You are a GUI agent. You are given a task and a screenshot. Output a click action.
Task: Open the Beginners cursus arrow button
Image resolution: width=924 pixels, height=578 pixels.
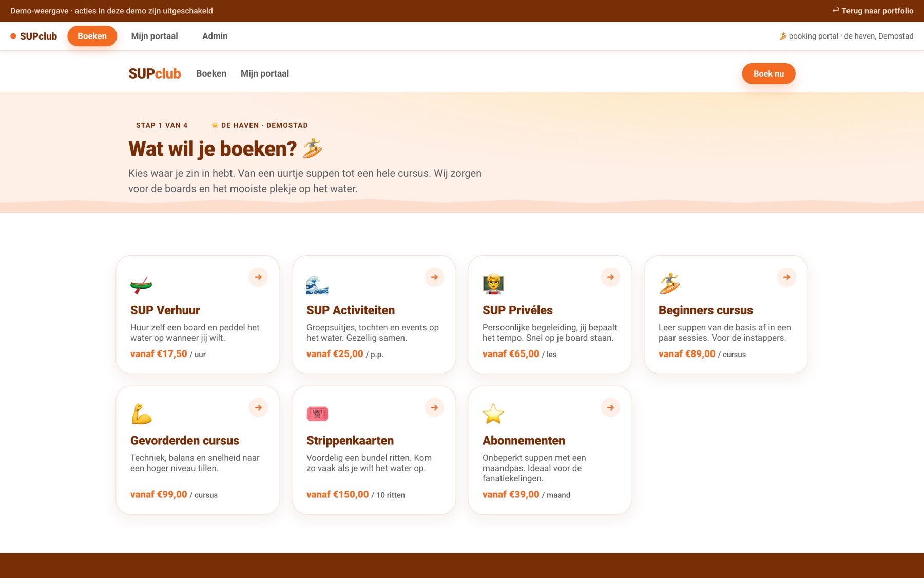[x=786, y=277]
